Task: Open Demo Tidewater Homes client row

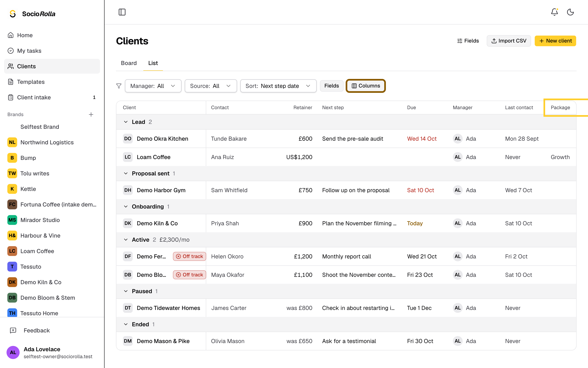Action: pos(346,308)
